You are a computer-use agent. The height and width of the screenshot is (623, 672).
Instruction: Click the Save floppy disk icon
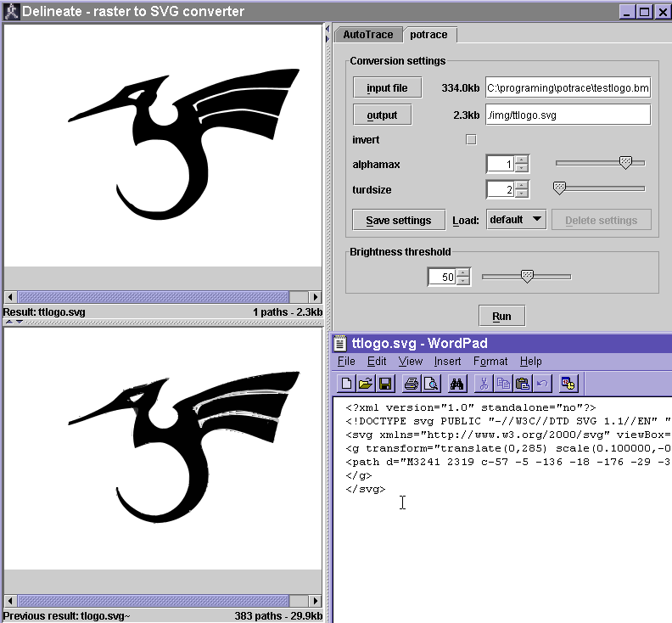pos(384,384)
